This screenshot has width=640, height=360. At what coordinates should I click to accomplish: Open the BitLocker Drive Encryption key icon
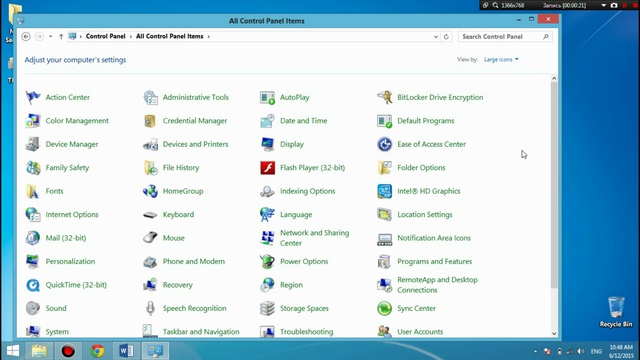[x=384, y=97]
